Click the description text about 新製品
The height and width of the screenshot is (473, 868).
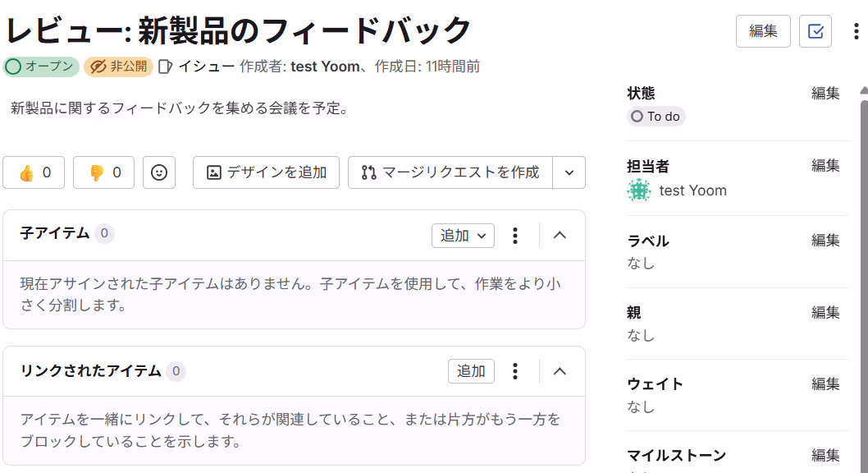pyautogui.click(x=180, y=108)
